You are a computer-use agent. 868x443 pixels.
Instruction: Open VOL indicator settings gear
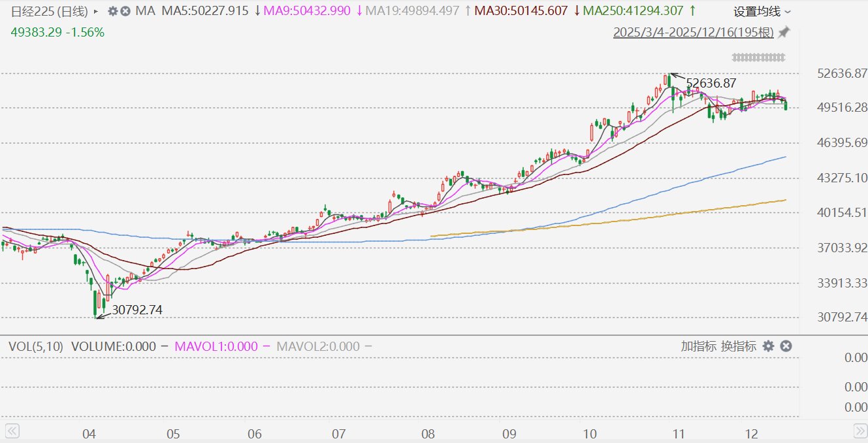[768, 346]
